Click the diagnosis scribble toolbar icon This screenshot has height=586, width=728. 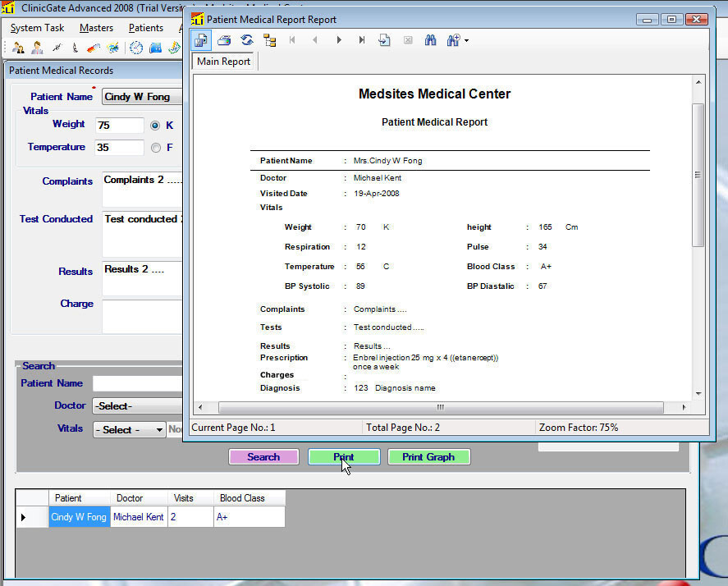point(57,48)
